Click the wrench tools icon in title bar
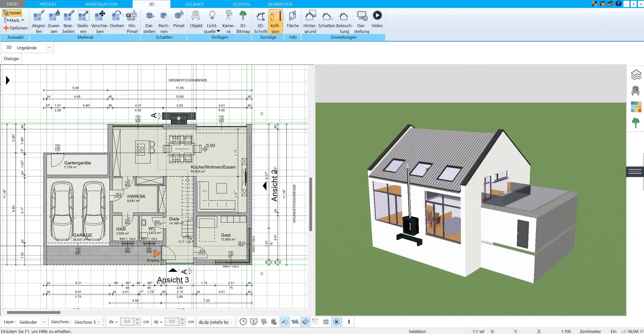The image size is (644, 334). (x=594, y=4)
